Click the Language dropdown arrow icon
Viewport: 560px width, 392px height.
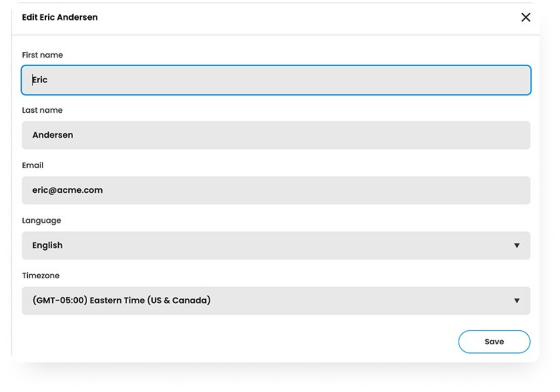tap(516, 246)
